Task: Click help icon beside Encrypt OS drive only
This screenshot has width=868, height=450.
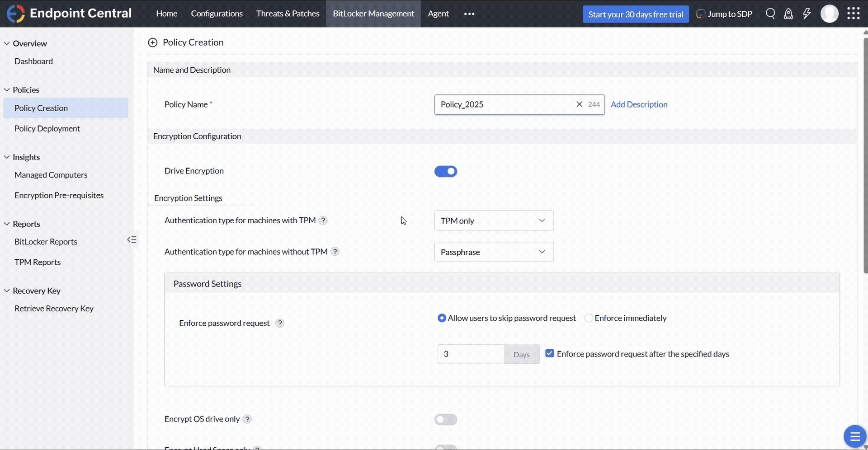Action: pos(247,419)
